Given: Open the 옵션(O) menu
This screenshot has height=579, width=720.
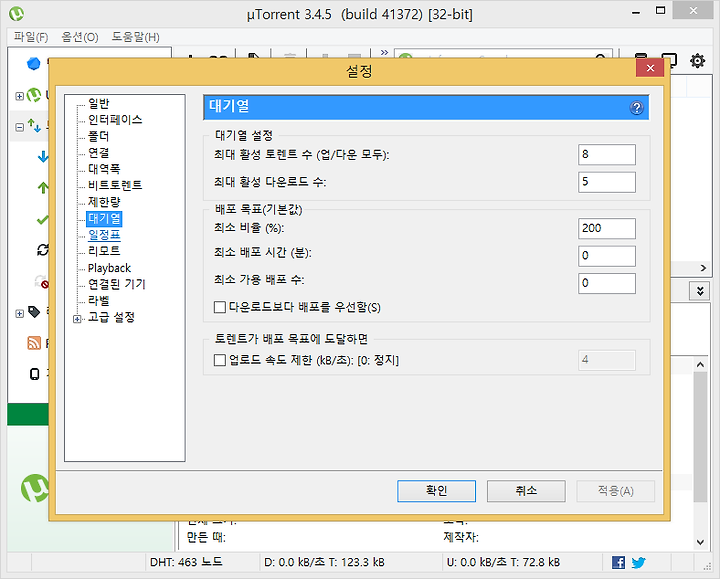Looking at the screenshot, I should (80, 37).
